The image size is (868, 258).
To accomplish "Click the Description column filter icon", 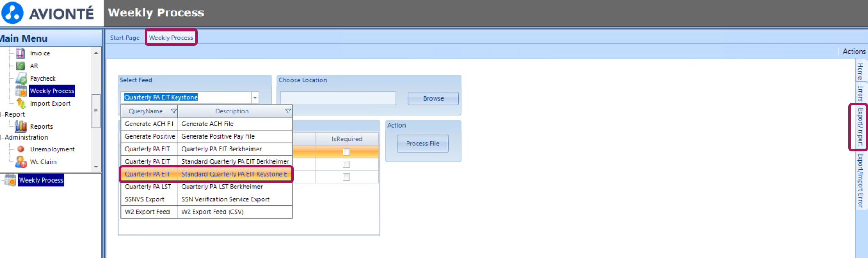I will pyautogui.click(x=288, y=111).
